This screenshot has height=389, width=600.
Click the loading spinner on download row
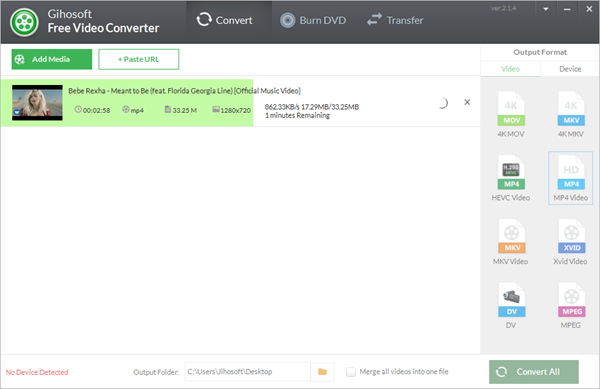coord(442,103)
